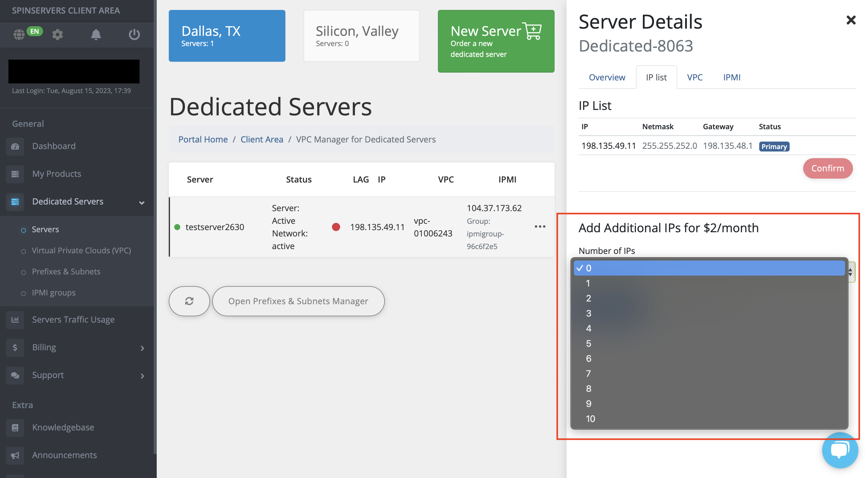The image size is (868, 478).
Task: Open the live chat bubble widget
Action: 840,450
